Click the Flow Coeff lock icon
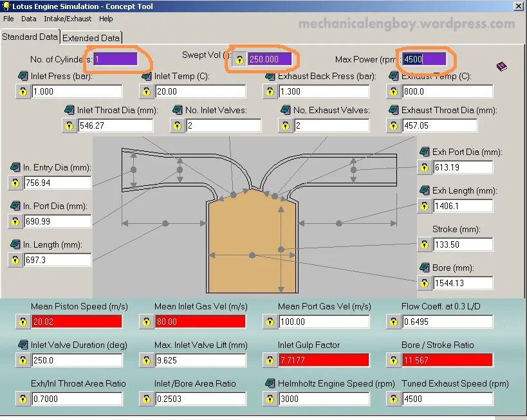This screenshot has height=420, width=527. 394,322
